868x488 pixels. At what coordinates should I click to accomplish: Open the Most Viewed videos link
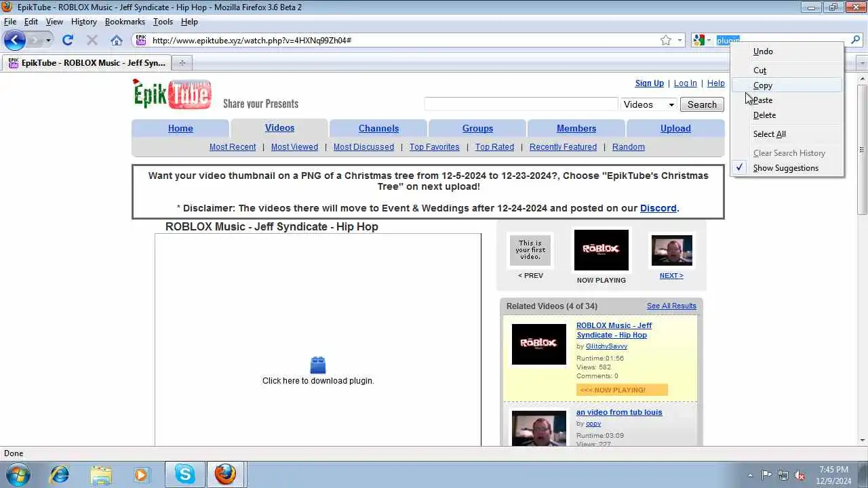294,147
